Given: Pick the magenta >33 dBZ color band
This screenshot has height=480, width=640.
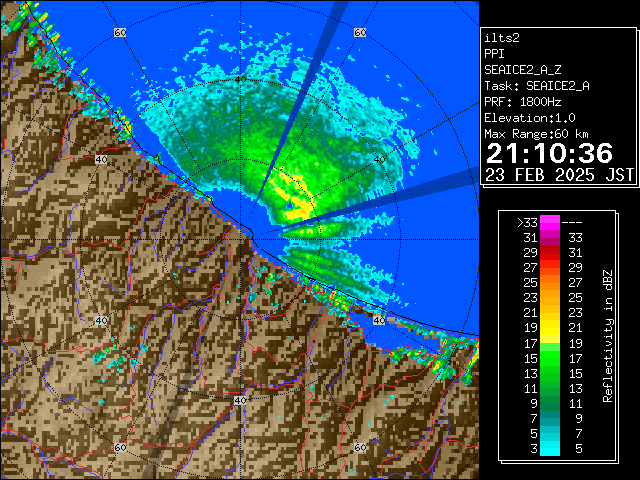Looking at the screenshot, I should tap(550, 223).
